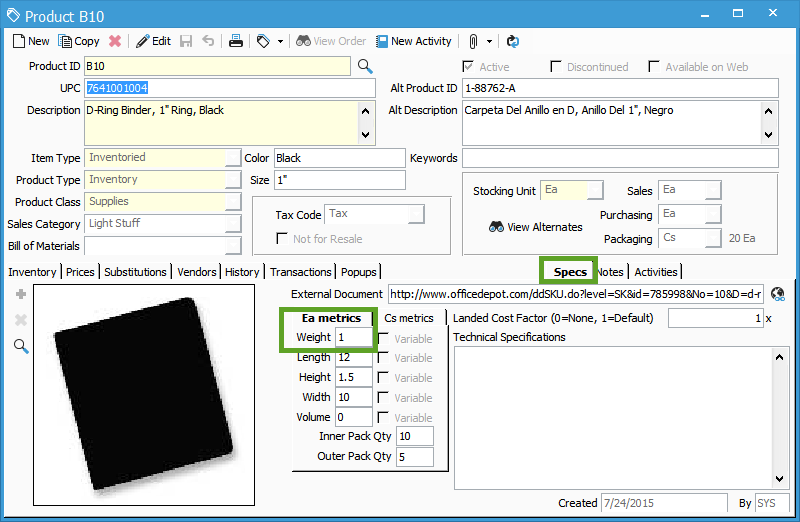Click the New product toolbar button
This screenshot has height=522, width=800.
(x=31, y=41)
